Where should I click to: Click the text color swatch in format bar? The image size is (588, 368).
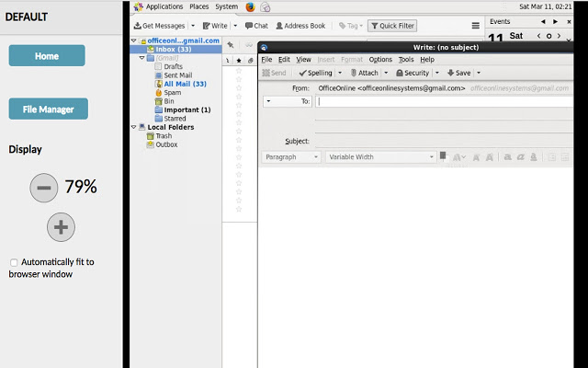(443, 155)
